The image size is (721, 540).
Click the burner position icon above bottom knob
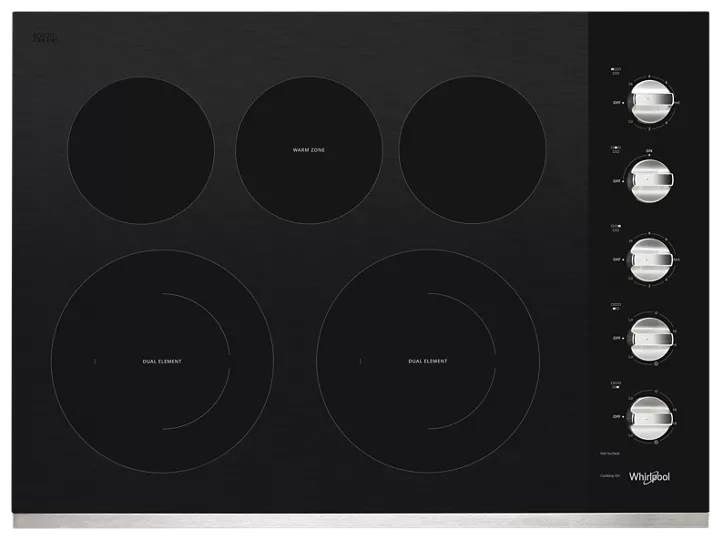pos(616,384)
